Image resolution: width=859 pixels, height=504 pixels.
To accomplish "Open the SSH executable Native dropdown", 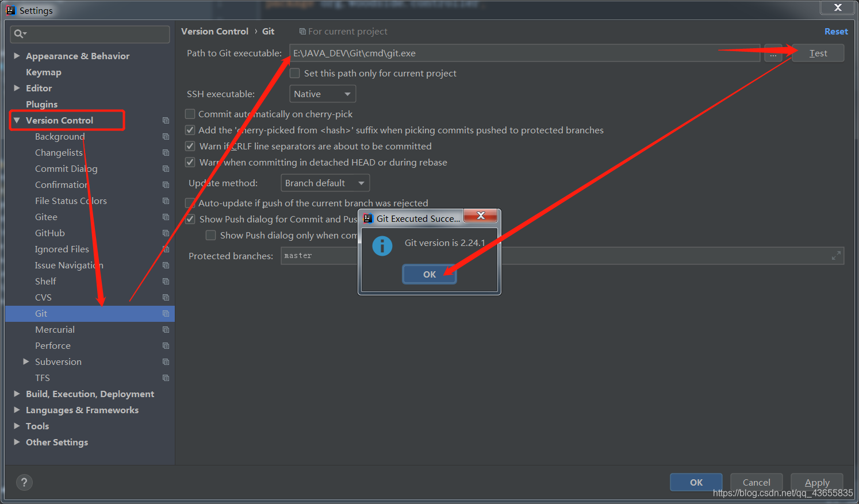I will pyautogui.click(x=323, y=94).
